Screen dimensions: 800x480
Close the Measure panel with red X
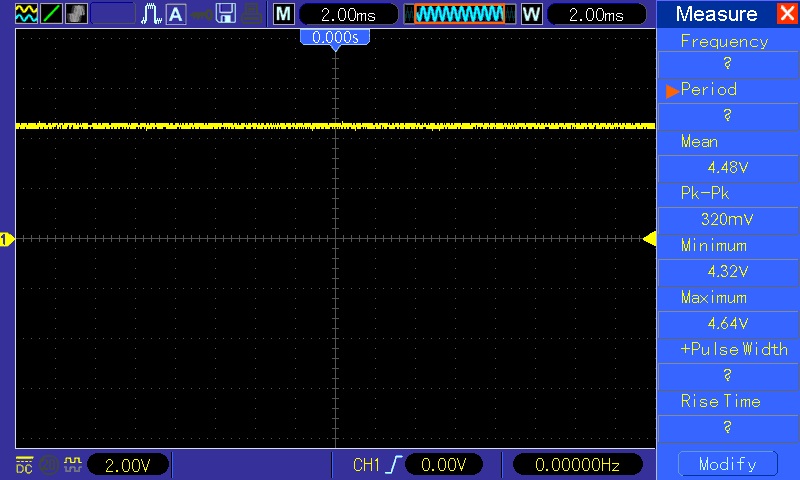tap(787, 13)
